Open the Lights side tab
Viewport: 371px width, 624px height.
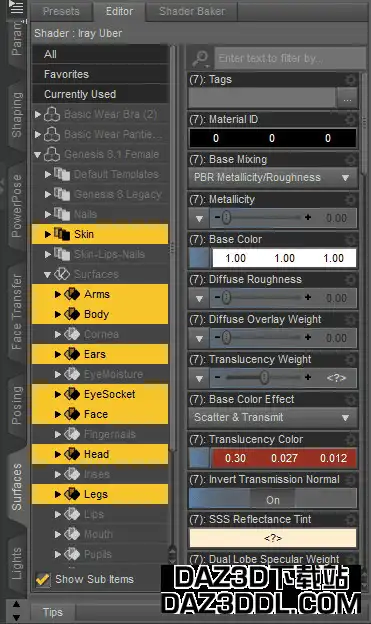(17, 564)
